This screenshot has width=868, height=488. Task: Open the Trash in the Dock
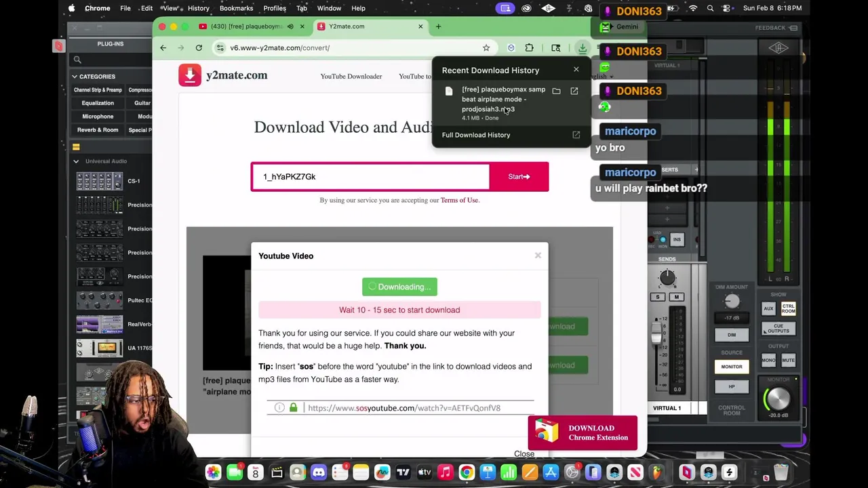[x=781, y=472]
